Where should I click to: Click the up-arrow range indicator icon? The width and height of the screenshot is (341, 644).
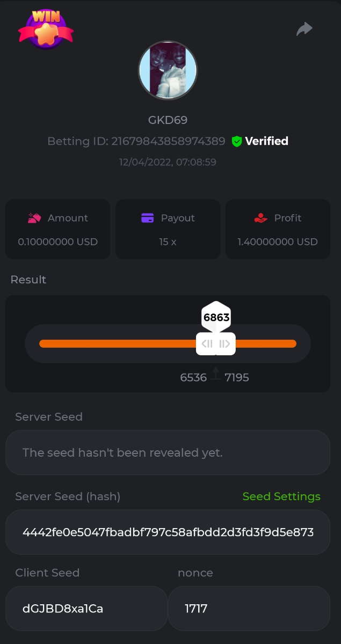[x=216, y=374]
